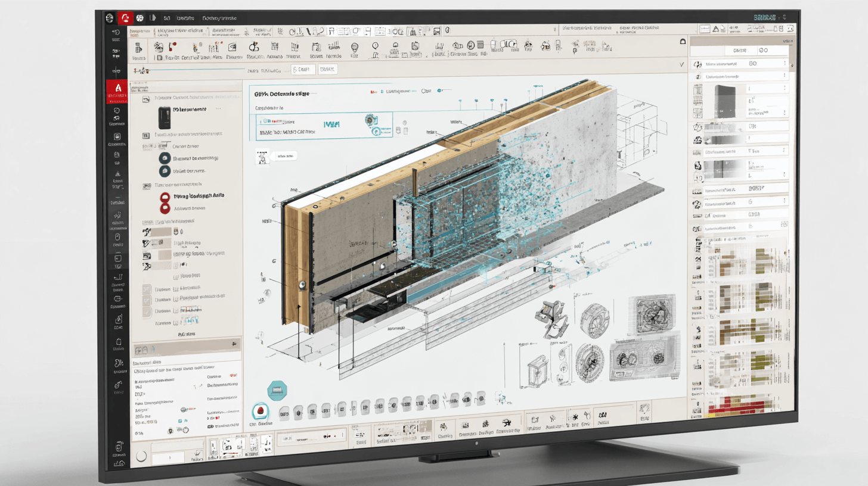Click the globe icon in top-left corner
The image size is (868, 486).
(110, 18)
